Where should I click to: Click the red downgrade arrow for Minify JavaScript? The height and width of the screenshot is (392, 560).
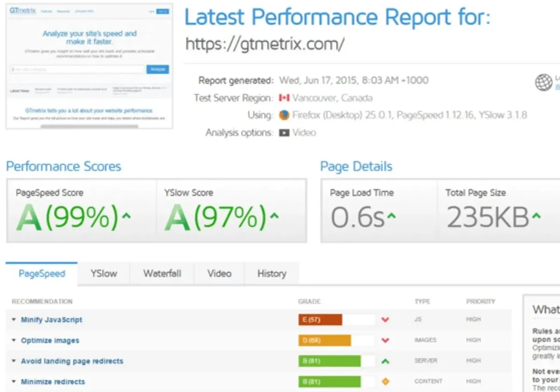[x=385, y=320]
